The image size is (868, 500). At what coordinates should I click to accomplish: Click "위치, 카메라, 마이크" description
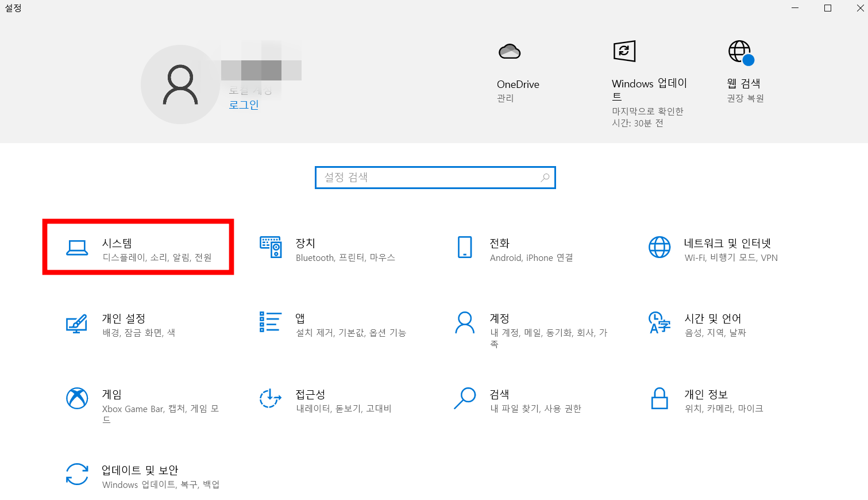[724, 409]
